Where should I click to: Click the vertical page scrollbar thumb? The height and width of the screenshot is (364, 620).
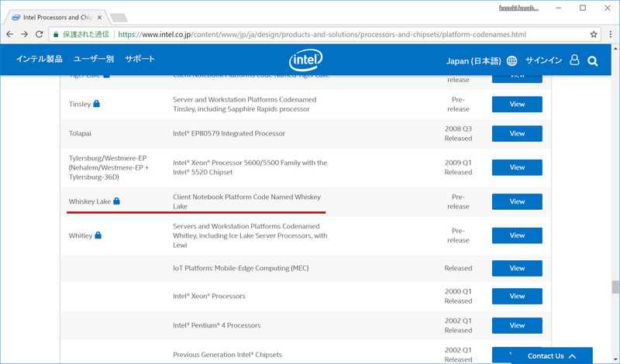click(615, 287)
